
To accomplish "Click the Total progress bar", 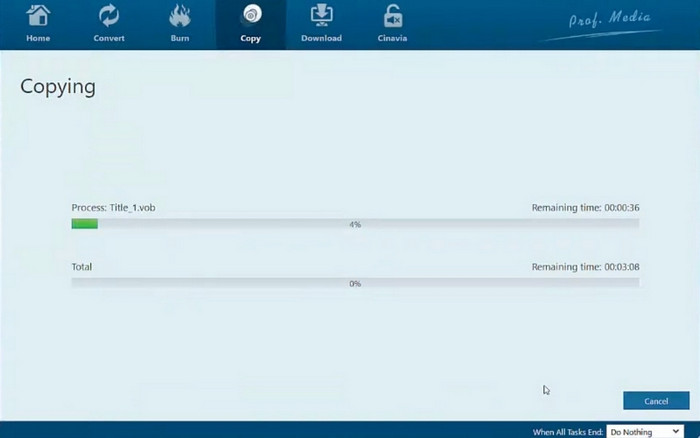I will pyautogui.click(x=355, y=284).
